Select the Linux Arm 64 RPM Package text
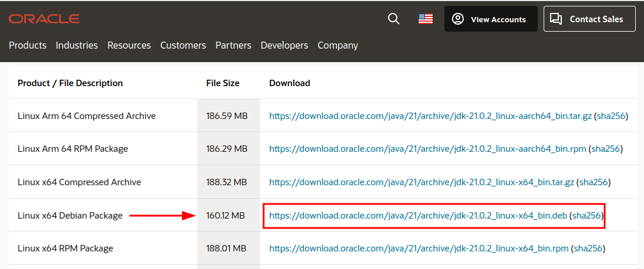Viewport: 644px width, 269px height. pyautogui.click(x=73, y=149)
